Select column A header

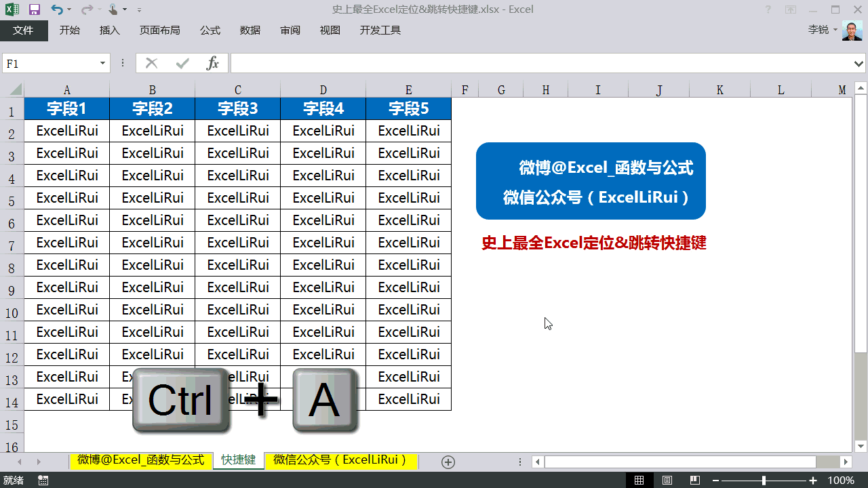click(x=66, y=89)
